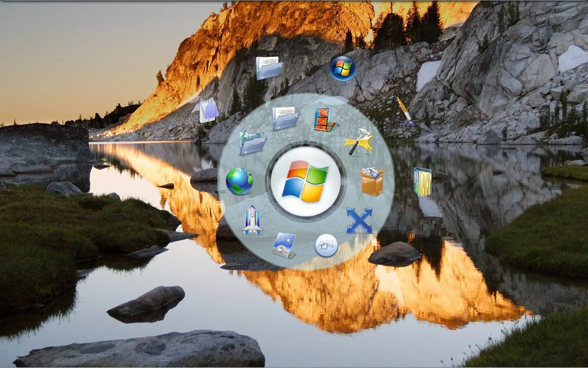Screen dimensions: 588x368
Task: Open the blue globe internet icon
Action: pos(239,181)
